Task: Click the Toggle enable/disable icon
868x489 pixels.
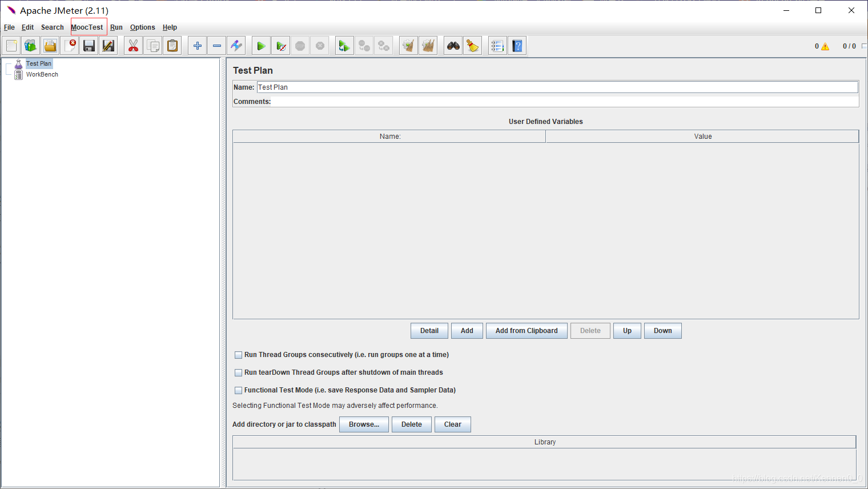Action: tap(236, 46)
